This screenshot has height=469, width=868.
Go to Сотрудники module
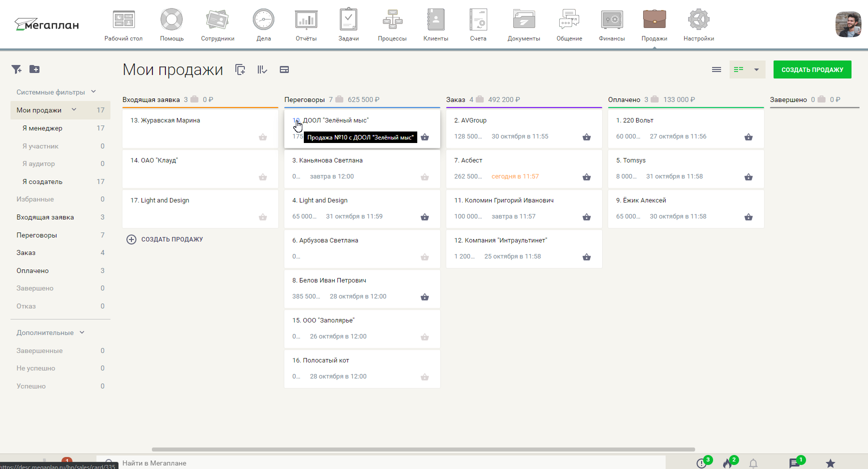[217, 25]
